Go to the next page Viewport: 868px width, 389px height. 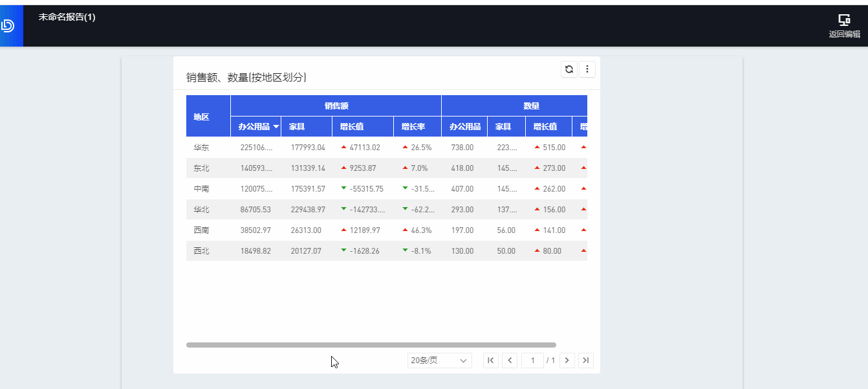click(567, 361)
